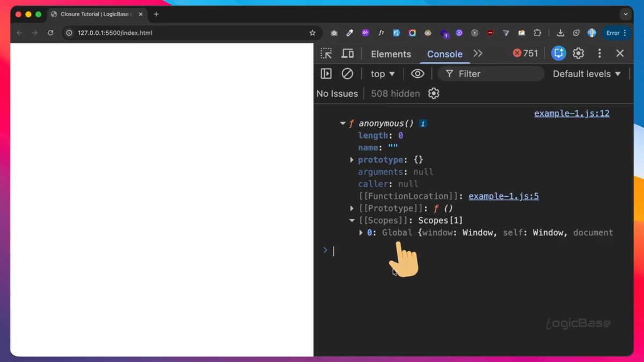Open the DevTools three-dot menu
The width and height of the screenshot is (644, 362).
tap(599, 53)
